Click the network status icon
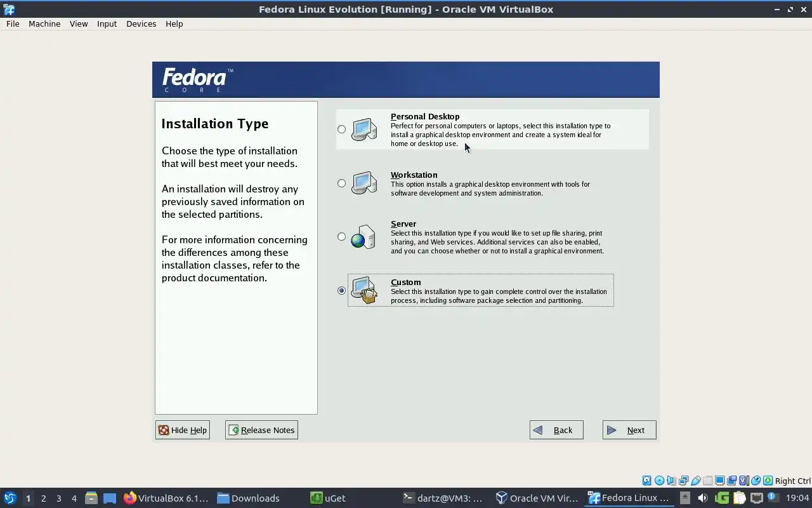The width and height of the screenshot is (812, 508). click(683, 481)
